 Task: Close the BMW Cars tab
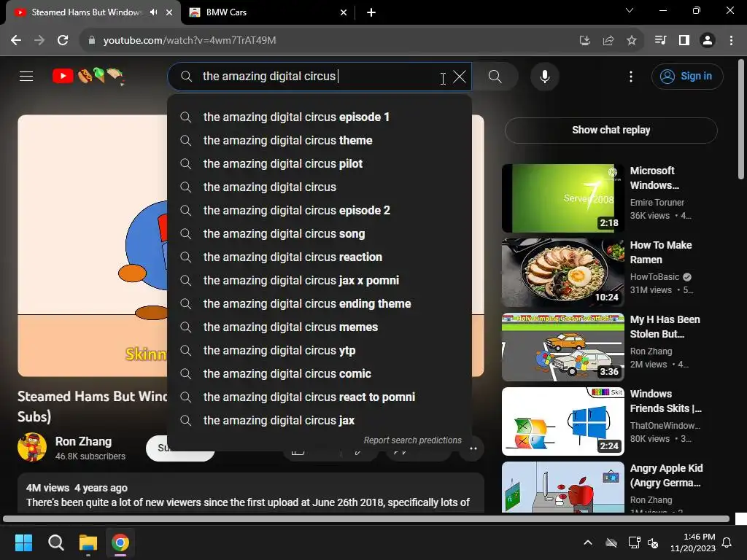tap(344, 12)
